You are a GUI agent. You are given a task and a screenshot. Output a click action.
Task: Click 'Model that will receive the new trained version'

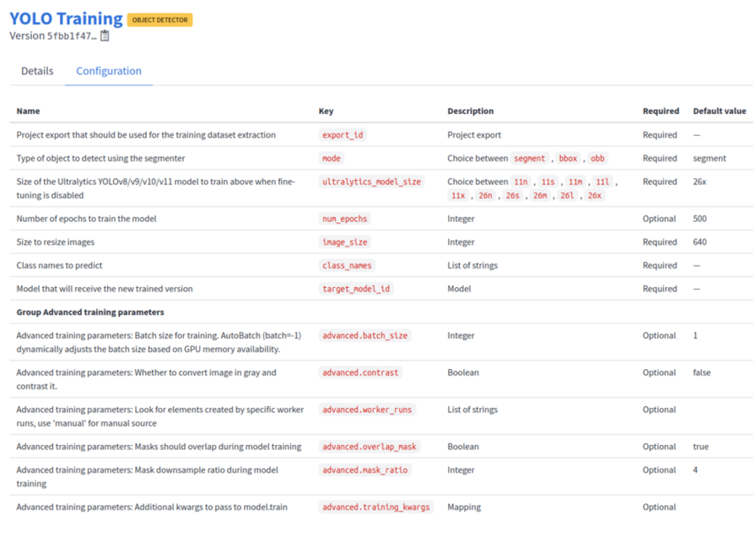pyautogui.click(x=105, y=289)
